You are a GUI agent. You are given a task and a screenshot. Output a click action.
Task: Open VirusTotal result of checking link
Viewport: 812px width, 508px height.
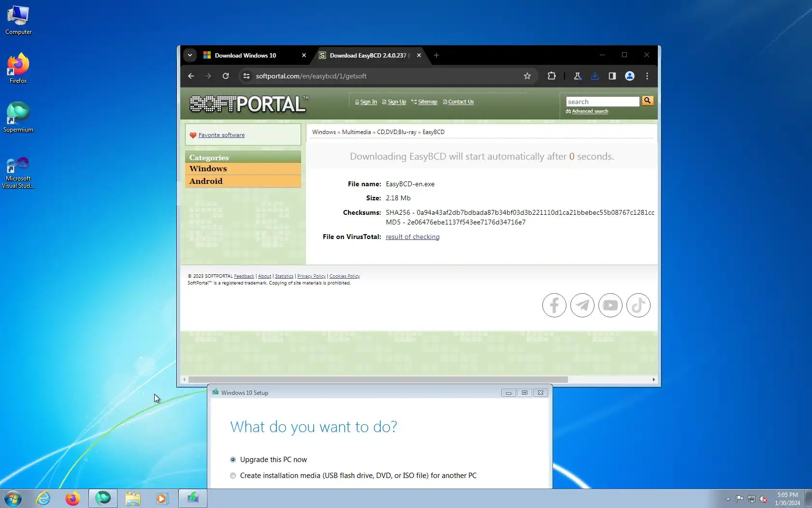pyautogui.click(x=412, y=237)
